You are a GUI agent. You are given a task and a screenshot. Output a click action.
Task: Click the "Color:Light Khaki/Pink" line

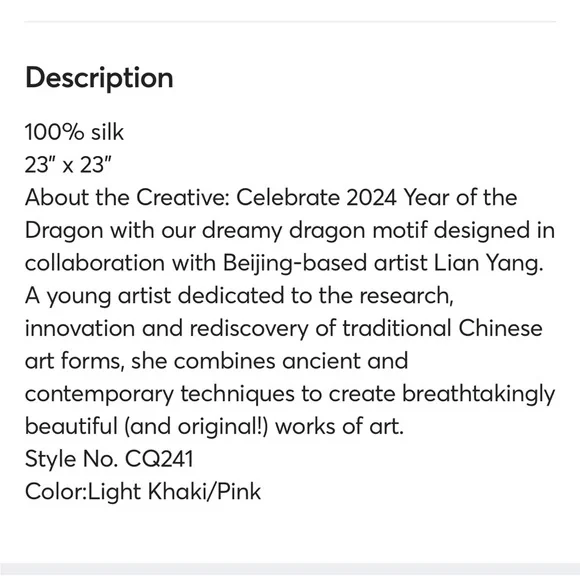click(143, 492)
